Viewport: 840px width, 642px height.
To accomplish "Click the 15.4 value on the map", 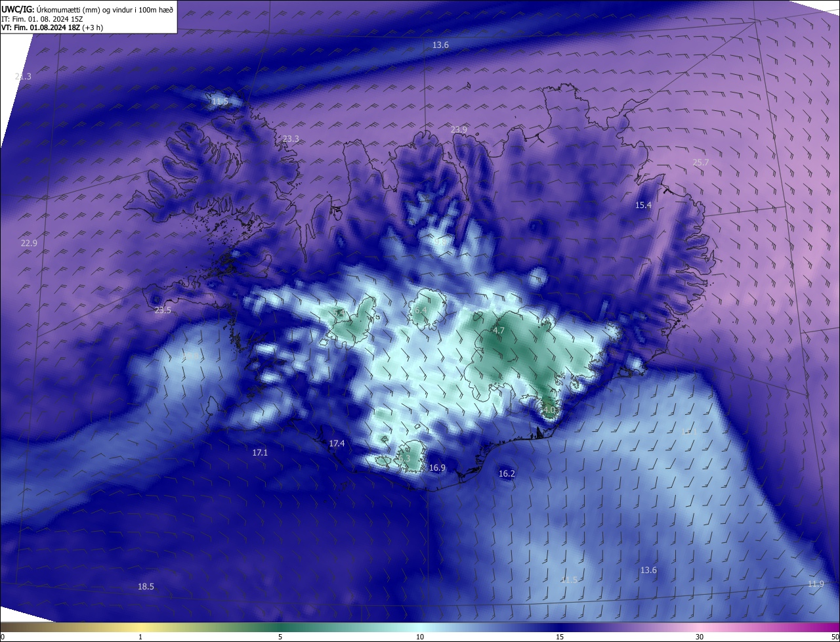I will tap(643, 205).
